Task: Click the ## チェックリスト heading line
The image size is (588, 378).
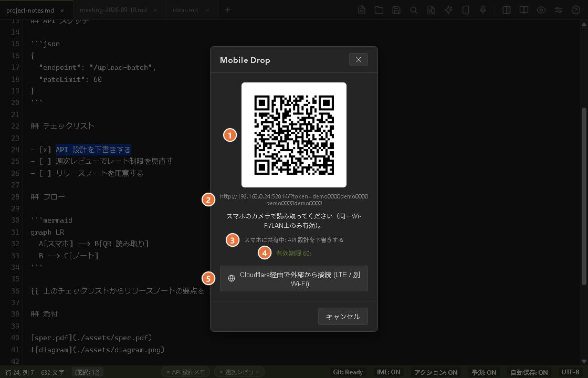Action: 62,126
